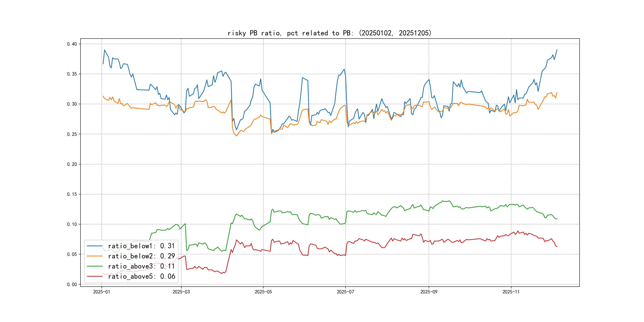Click the blue legend line swatch

click(x=94, y=246)
